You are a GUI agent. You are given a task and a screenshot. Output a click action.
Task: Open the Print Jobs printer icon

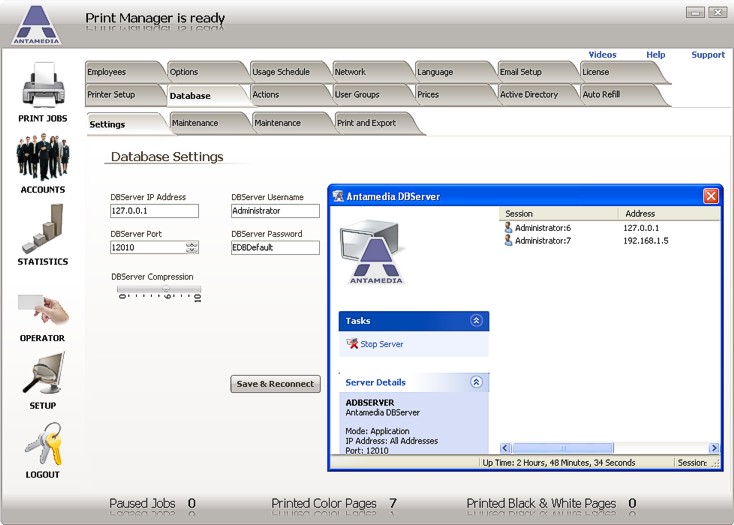pyautogui.click(x=43, y=85)
